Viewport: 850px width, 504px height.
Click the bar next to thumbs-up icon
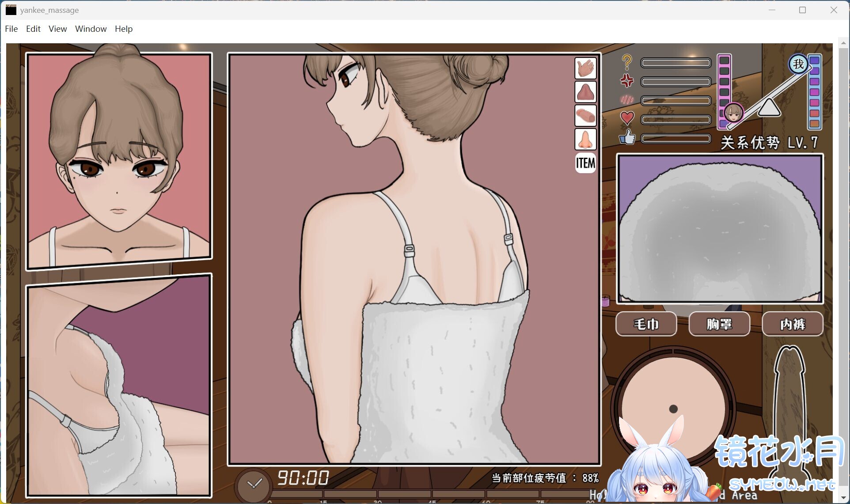(676, 139)
